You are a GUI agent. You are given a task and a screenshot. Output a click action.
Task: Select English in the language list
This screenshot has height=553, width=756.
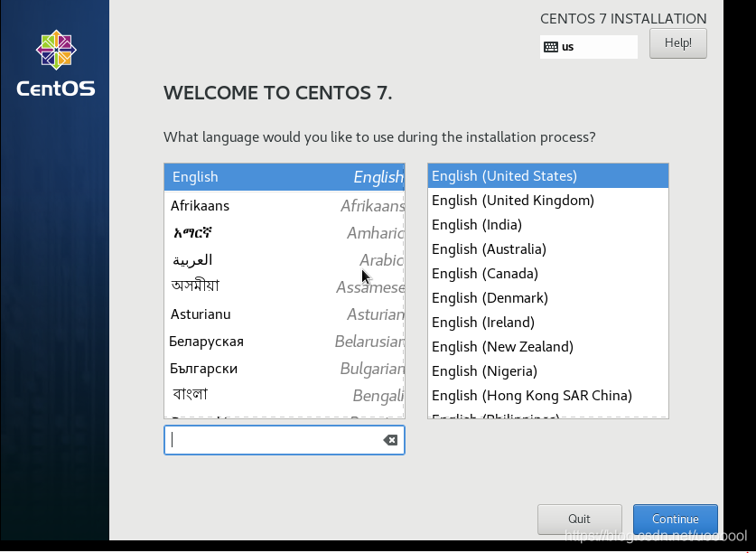285,177
